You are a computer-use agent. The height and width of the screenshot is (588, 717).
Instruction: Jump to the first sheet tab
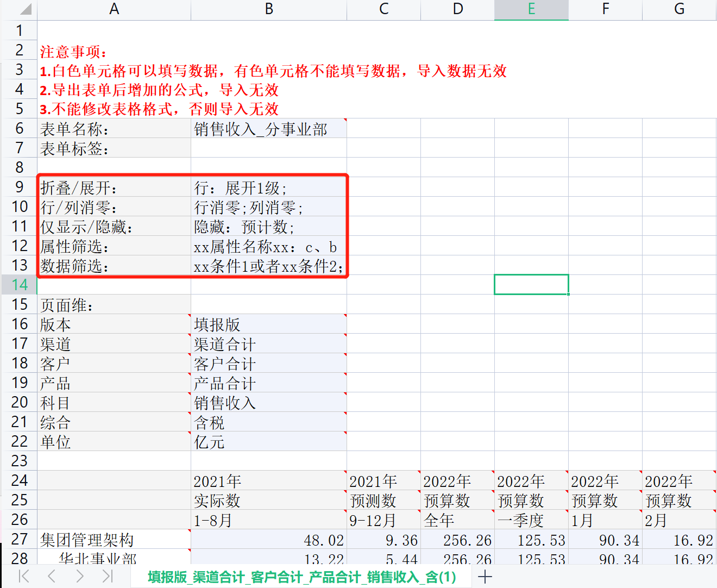pos(24,577)
